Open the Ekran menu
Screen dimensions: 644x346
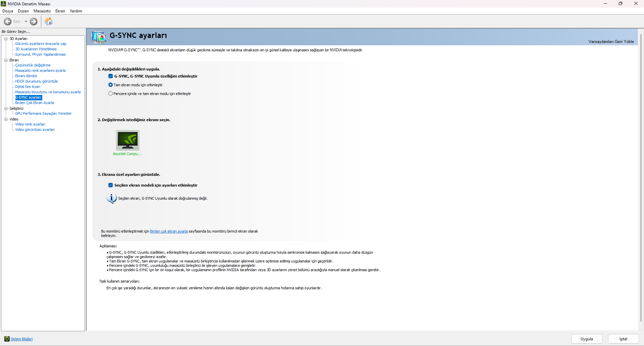(60, 11)
